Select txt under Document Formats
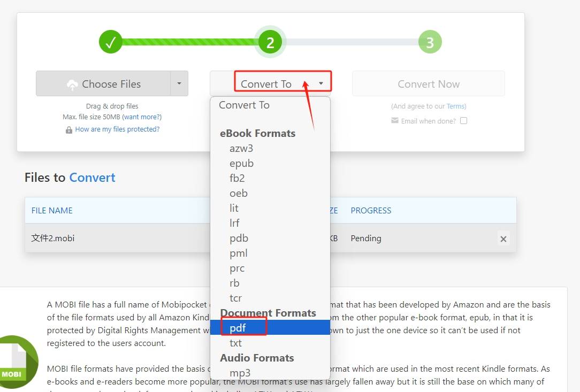The width and height of the screenshot is (580, 392). (x=235, y=343)
